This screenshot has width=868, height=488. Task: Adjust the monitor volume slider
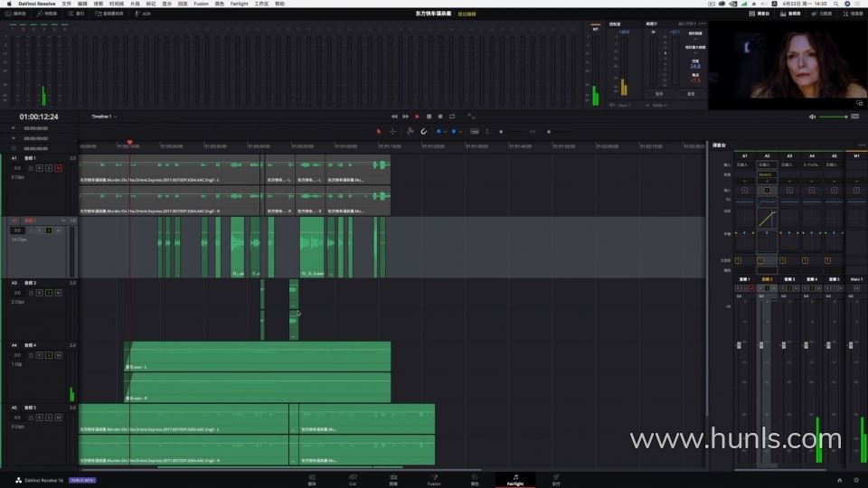click(x=833, y=117)
